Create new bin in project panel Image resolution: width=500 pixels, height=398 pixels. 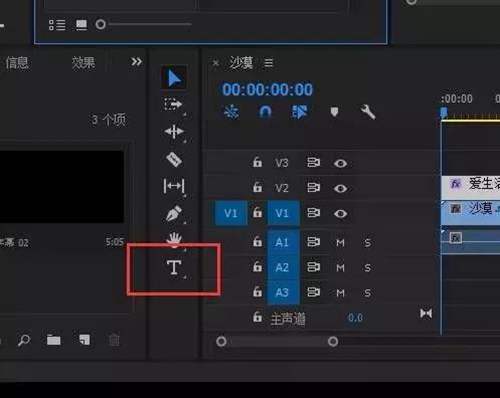pyautogui.click(x=53, y=340)
